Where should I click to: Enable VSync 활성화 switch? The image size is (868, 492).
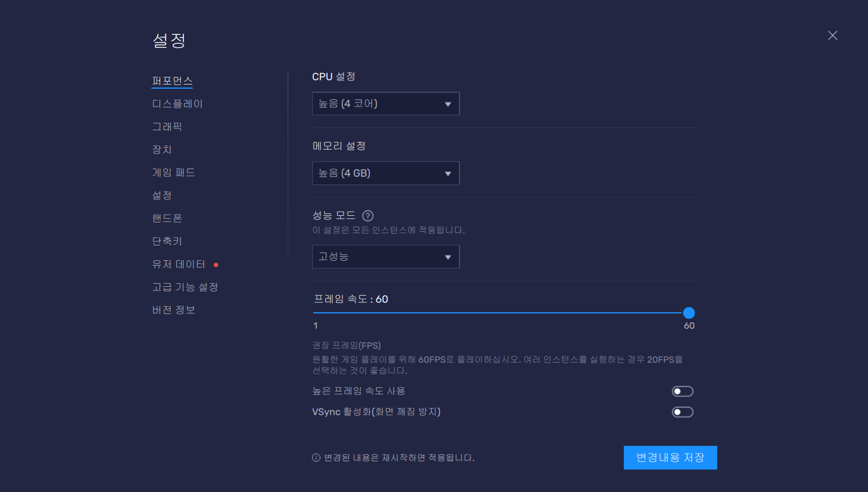tap(682, 412)
